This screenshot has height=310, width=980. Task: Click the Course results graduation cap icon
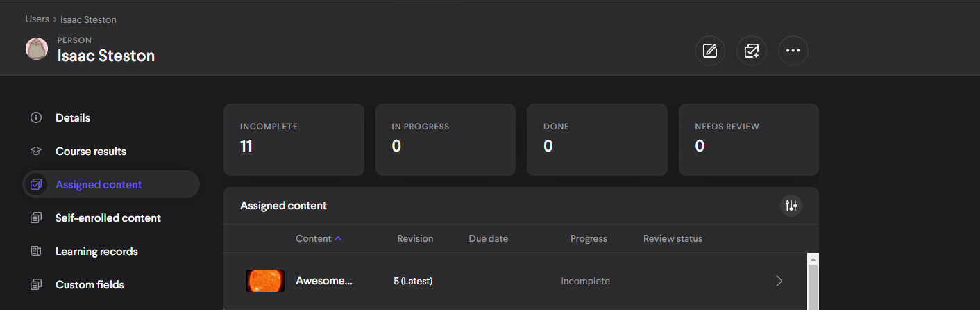(x=36, y=152)
